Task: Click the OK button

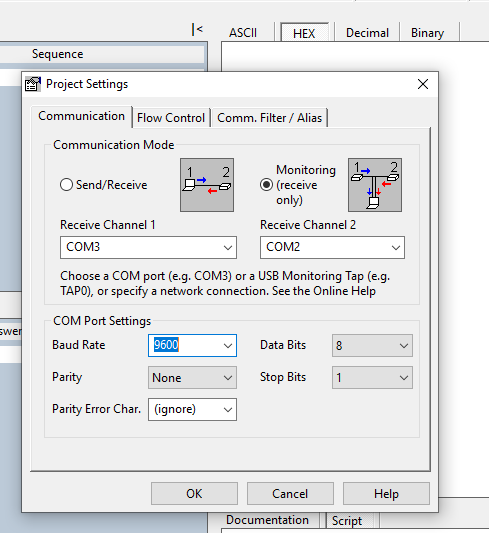Action: [194, 494]
